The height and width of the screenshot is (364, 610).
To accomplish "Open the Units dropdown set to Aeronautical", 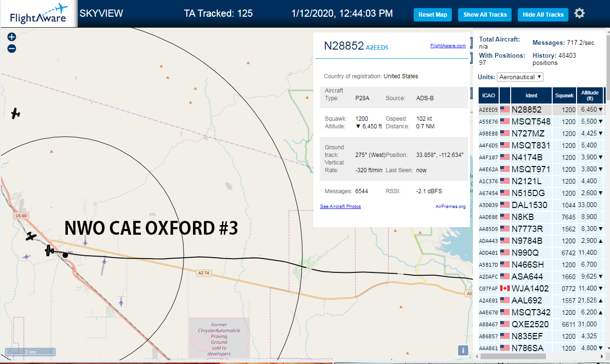I will 520,77.
